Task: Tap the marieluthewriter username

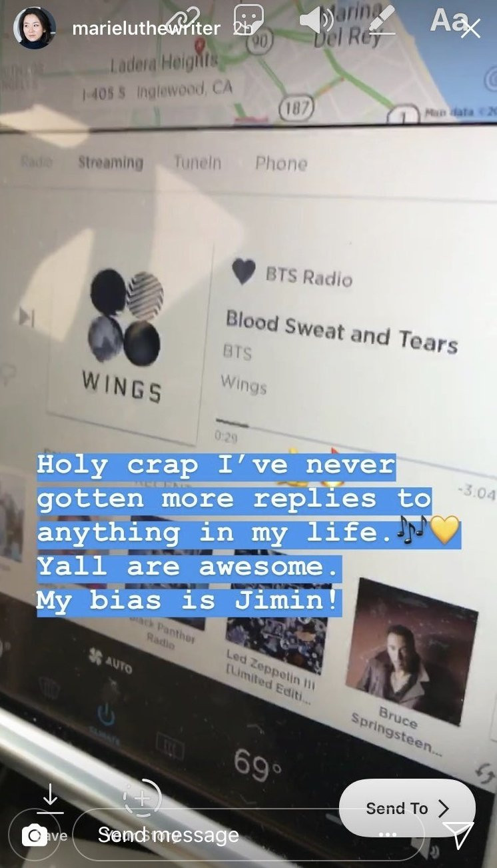Action: point(146,29)
